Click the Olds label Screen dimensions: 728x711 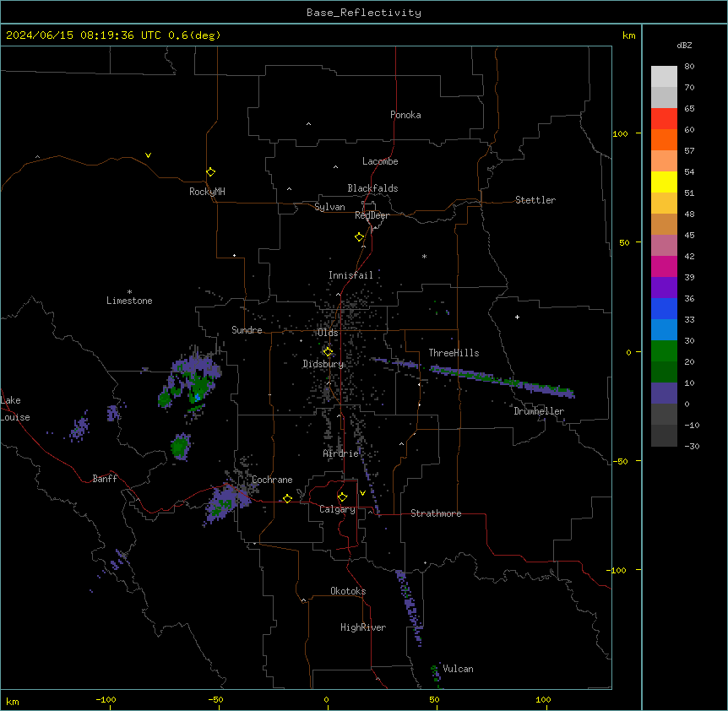[x=328, y=333]
